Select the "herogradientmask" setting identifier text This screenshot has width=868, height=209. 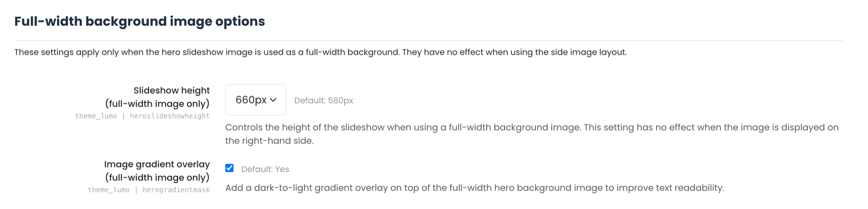(176, 190)
